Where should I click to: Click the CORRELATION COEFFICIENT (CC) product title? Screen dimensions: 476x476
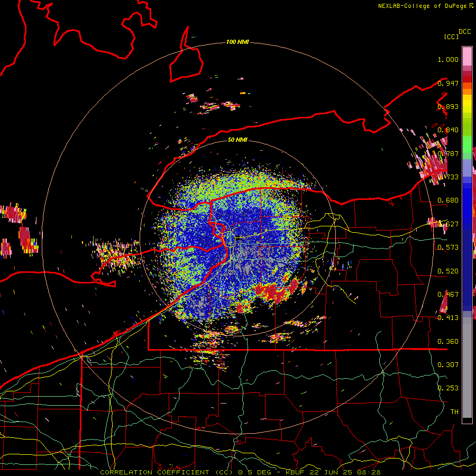(168, 472)
